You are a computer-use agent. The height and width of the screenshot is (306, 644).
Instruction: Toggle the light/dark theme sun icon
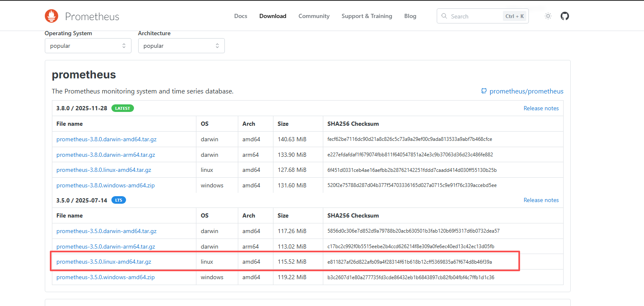[548, 16]
